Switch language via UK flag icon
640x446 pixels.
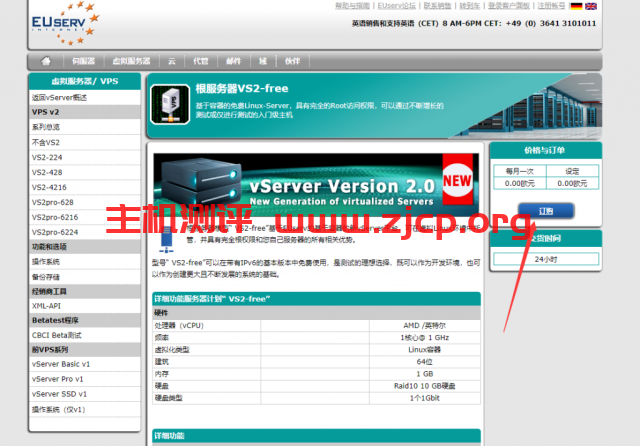591,6
